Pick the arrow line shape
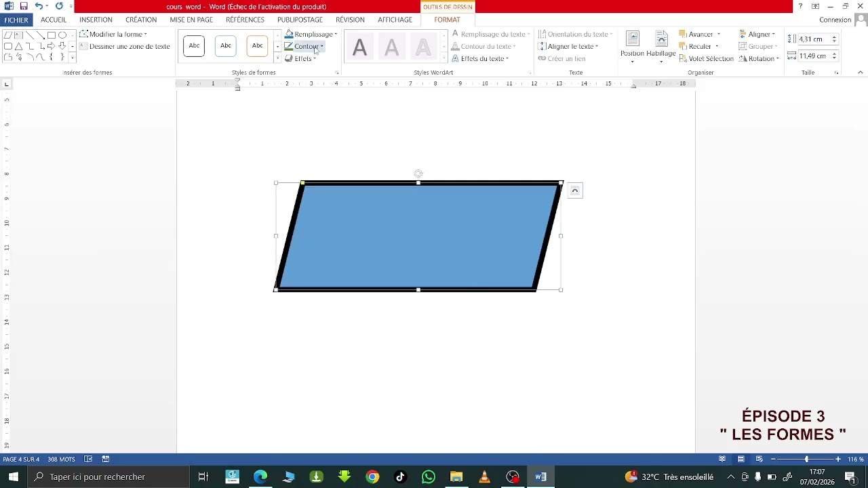 (x=41, y=35)
